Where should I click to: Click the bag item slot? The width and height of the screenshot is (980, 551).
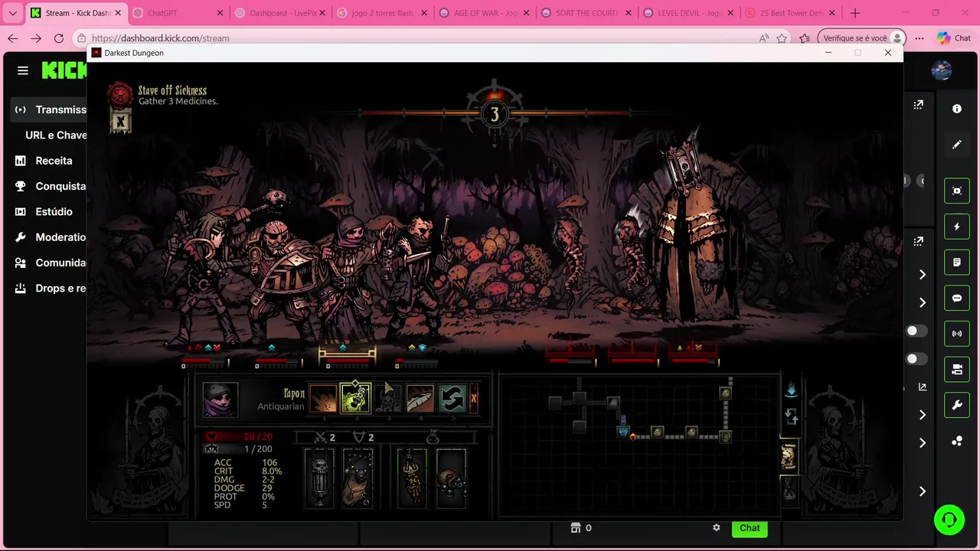[451, 478]
